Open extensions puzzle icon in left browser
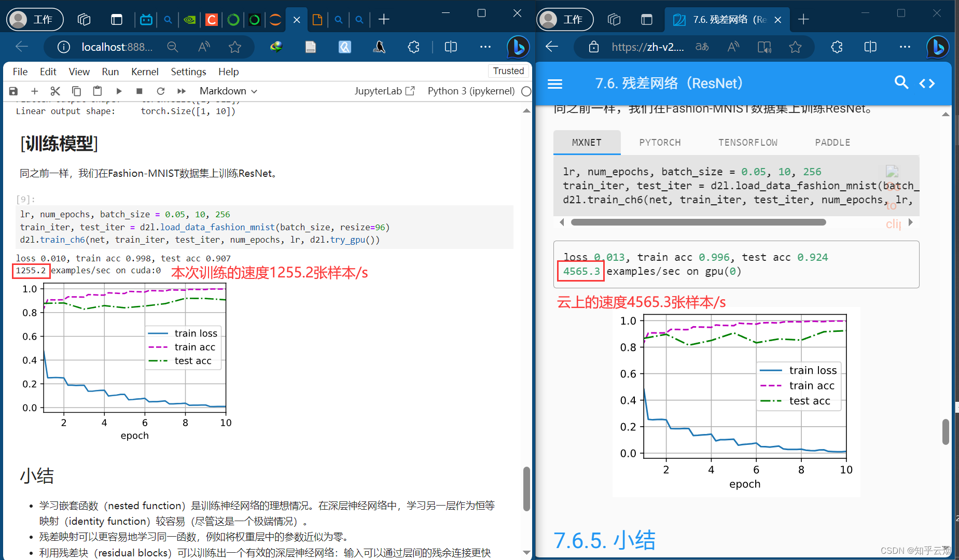Viewport: 959px width, 560px height. click(413, 47)
